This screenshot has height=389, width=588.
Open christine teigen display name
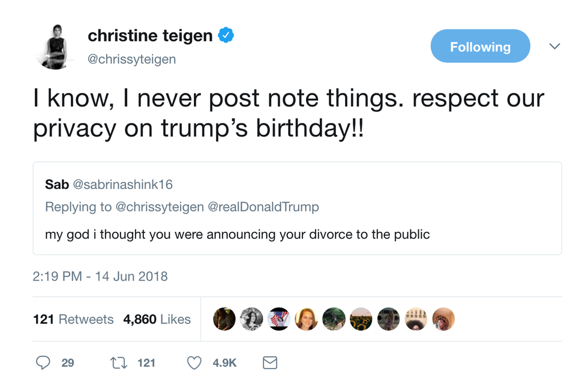(150, 35)
